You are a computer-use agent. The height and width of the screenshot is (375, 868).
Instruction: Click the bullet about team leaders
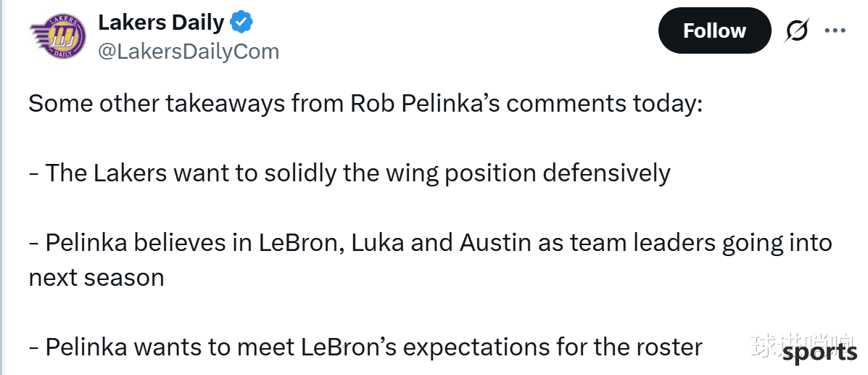click(430, 243)
